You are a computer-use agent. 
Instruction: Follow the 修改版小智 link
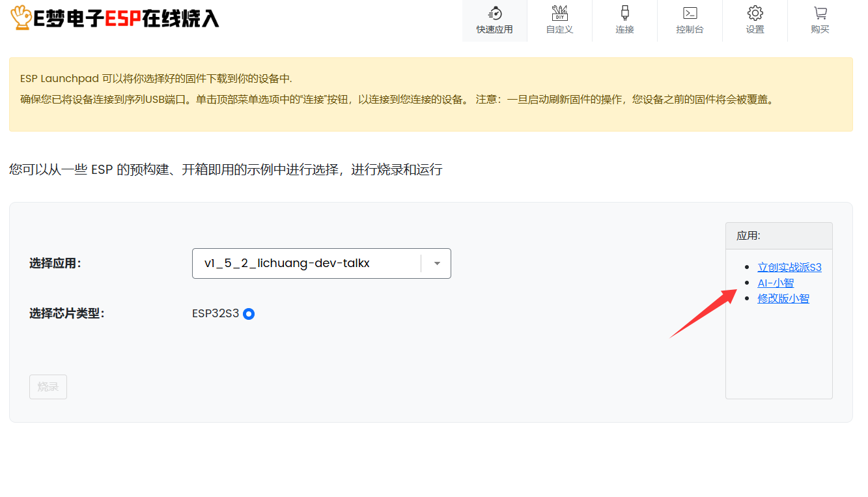tap(783, 298)
